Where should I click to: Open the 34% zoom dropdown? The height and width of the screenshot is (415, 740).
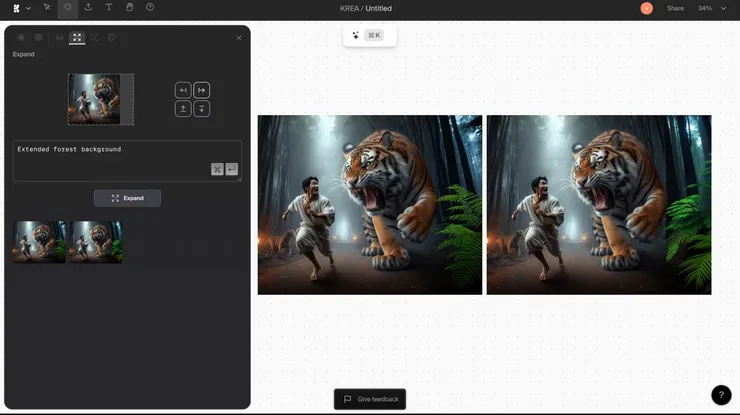click(712, 8)
